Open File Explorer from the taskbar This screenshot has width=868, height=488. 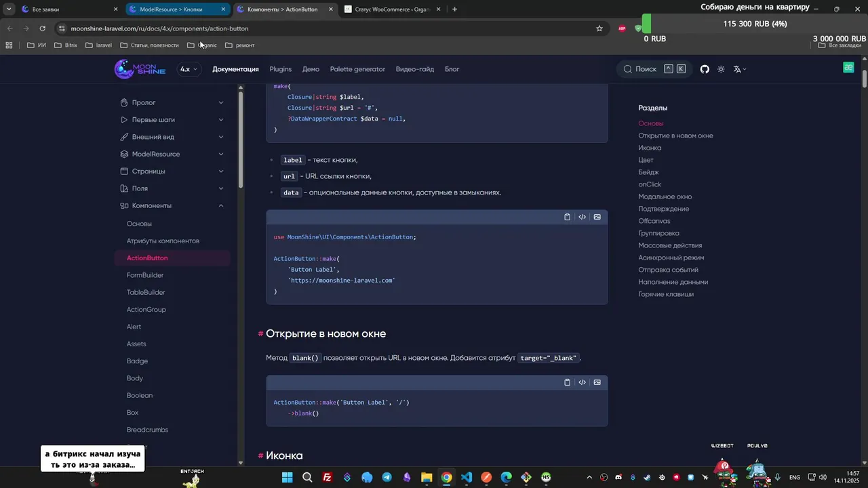pos(427,477)
